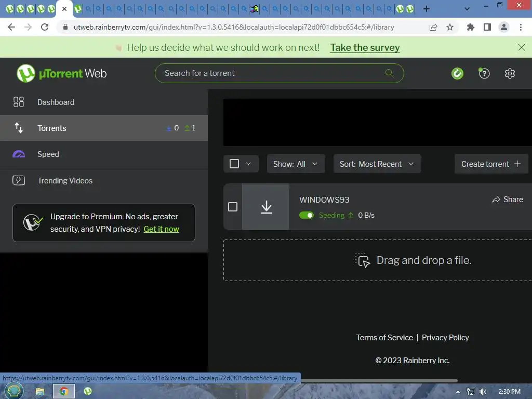This screenshot has height=399, width=532.
Task: Open the volume speaker tray icon
Action: coord(483,392)
